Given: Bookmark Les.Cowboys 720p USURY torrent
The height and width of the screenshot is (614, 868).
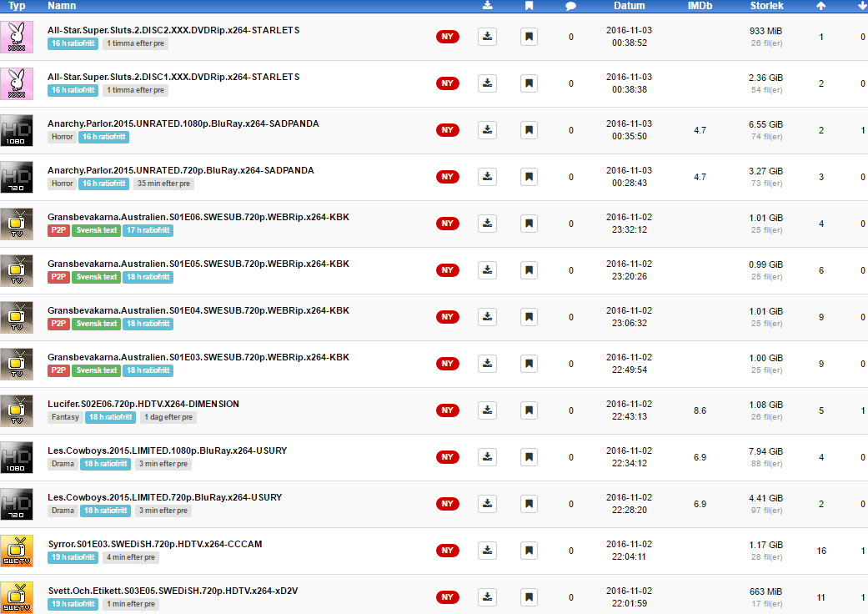Looking at the screenshot, I should (x=529, y=504).
